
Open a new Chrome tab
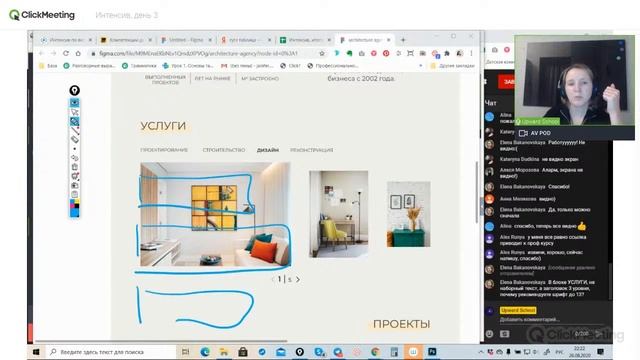403,40
